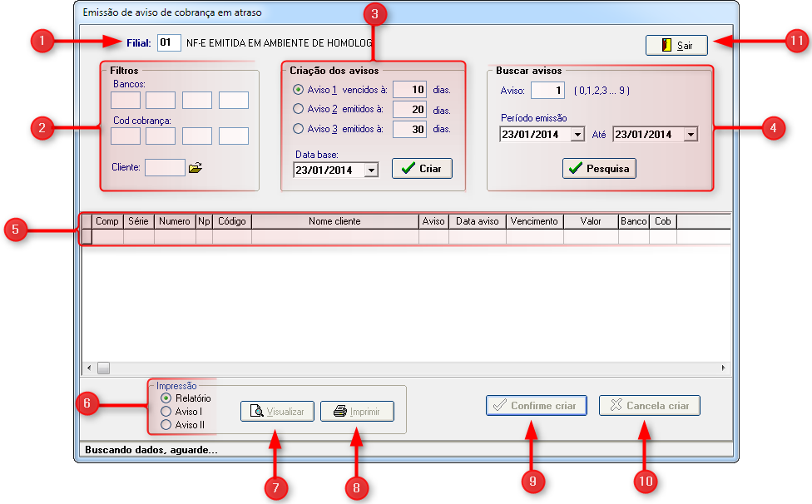
Task: Click the Np column header
Action: (x=204, y=221)
